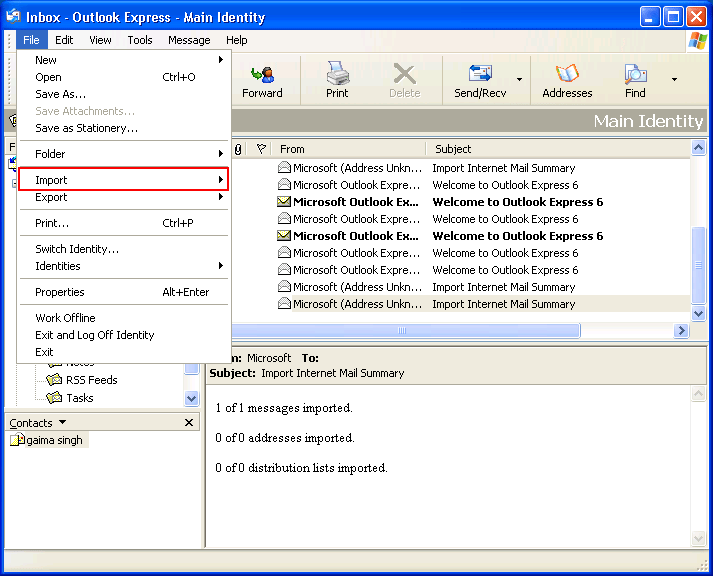This screenshot has width=713, height=576.
Task: Sort by attachment paperclip column
Action: tap(238, 149)
